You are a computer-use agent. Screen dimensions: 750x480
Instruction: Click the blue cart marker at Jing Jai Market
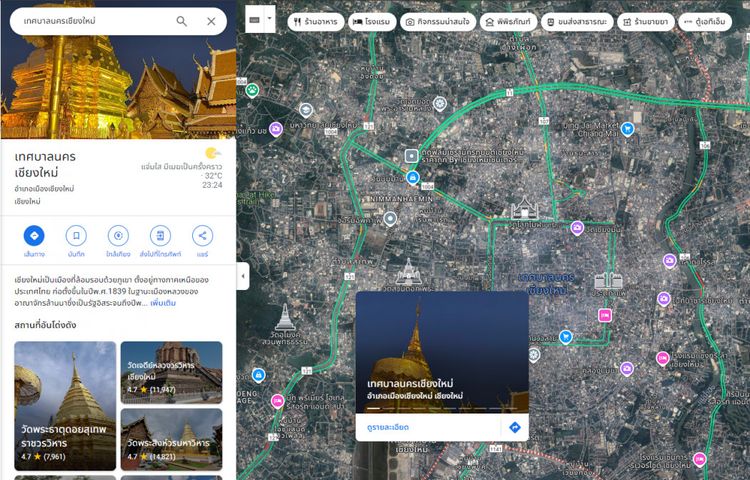point(627,128)
